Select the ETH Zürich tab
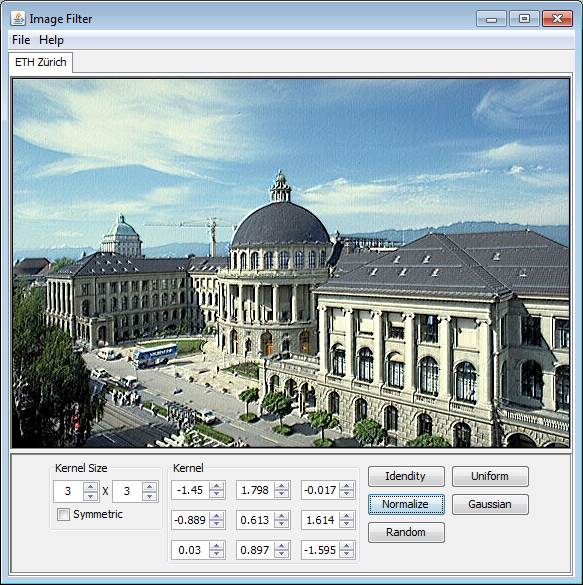The width and height of the screenshot is (583, 585). coord(41,62)
